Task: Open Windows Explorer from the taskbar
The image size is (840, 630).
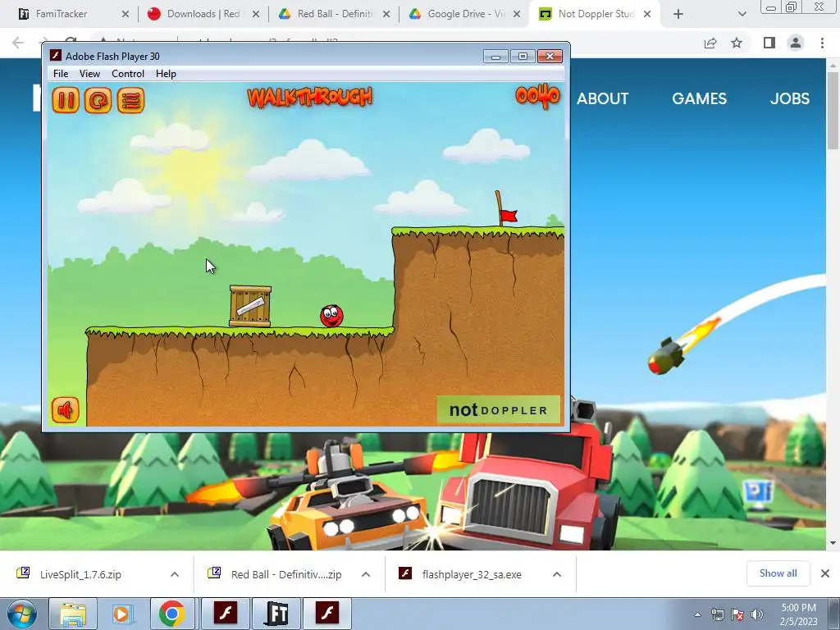Action: 73,614
